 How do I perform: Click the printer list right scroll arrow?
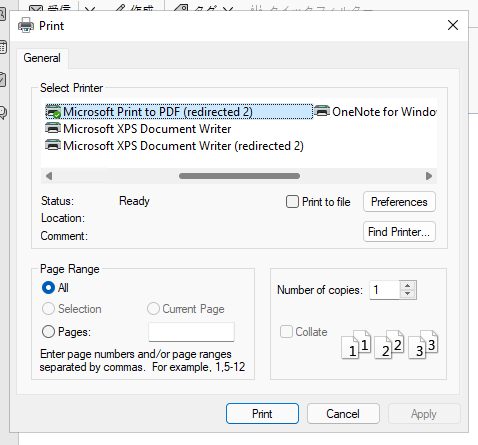(429, 176)
